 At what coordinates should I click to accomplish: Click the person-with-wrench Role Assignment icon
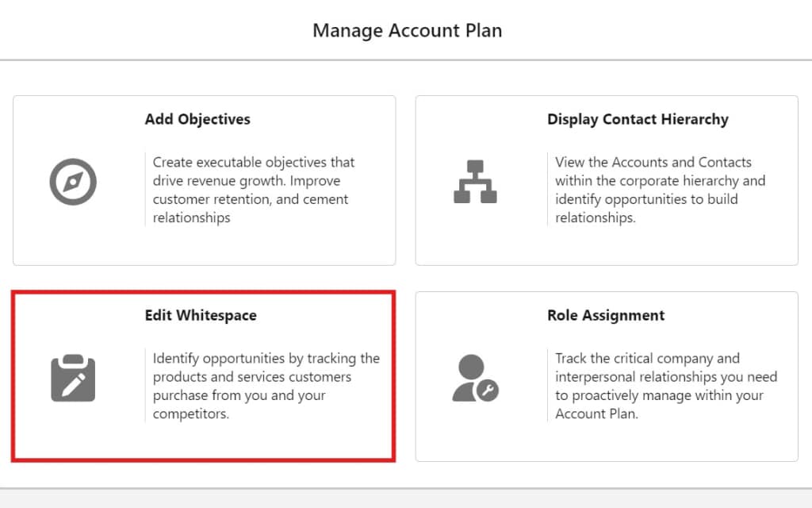(474, 378)
